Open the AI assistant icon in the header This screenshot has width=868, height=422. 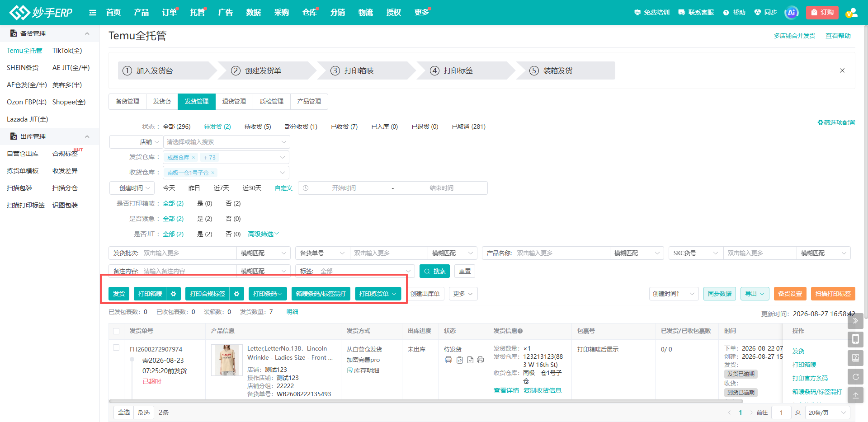792,13
